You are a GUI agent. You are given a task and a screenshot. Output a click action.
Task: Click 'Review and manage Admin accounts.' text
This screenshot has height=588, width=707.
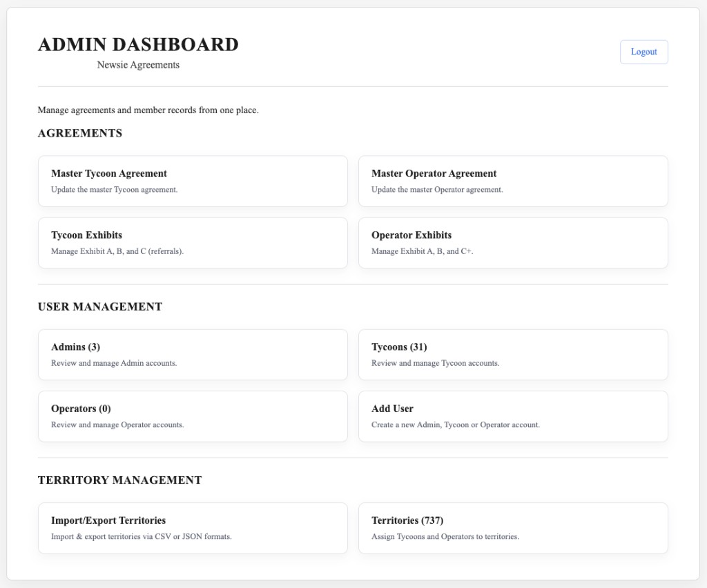pos(114,363)
